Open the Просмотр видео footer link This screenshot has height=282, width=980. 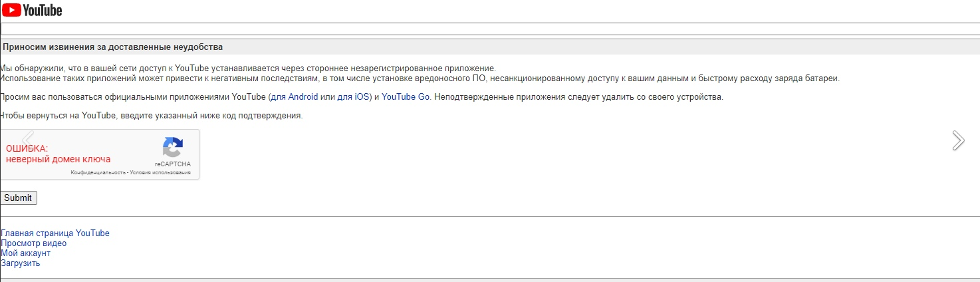(x=34, y=243)
